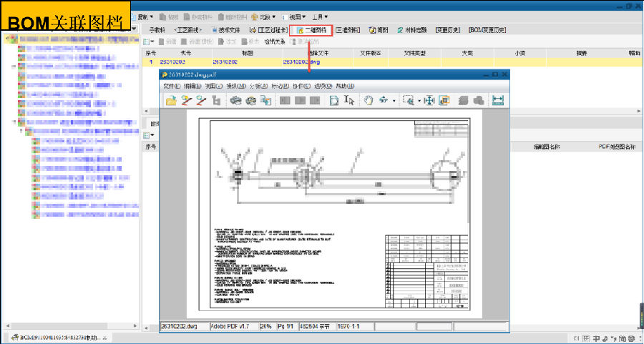Click the drawing page in the PDF viewer
The height and width of the screenshot is (344, 644).
coord(334,215)
